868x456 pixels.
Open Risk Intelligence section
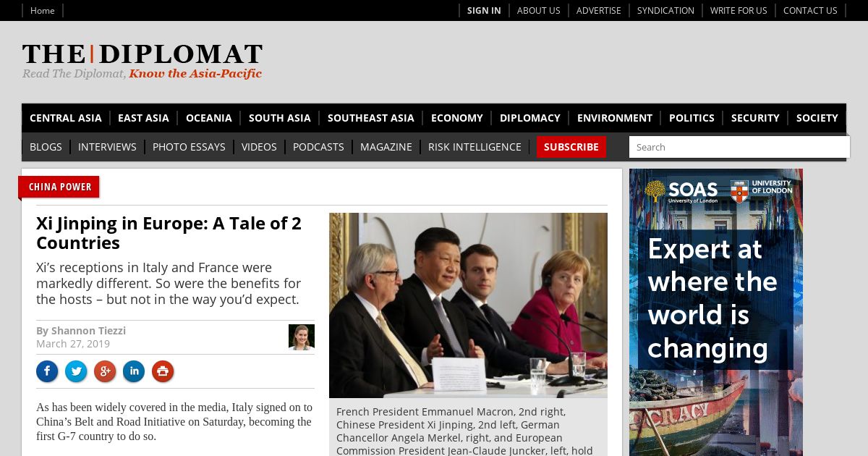tap(475, 147)
